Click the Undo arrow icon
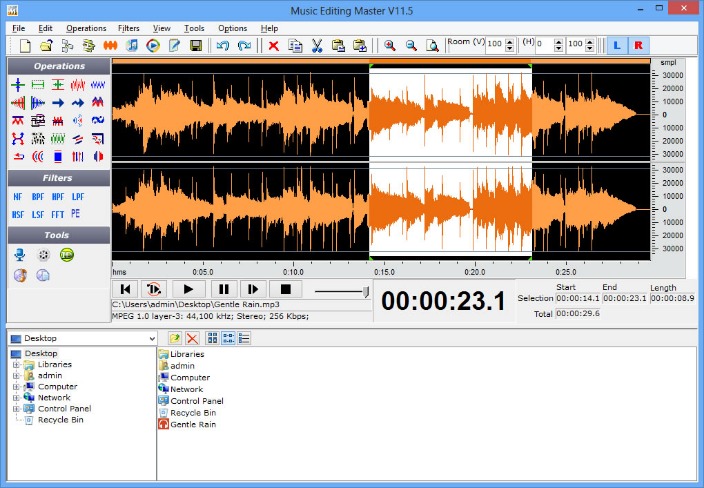This screenshot has height=488, width=704. 223,46
